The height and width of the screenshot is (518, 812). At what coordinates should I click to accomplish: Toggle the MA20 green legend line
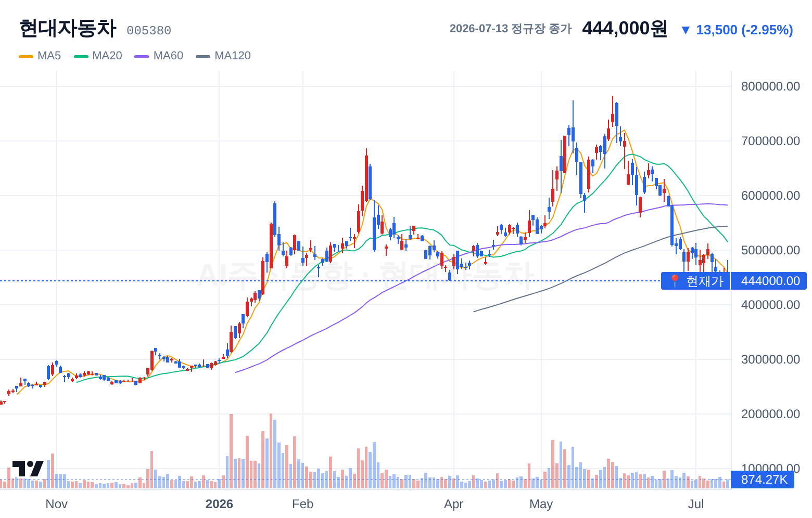(x=81, y=56)
